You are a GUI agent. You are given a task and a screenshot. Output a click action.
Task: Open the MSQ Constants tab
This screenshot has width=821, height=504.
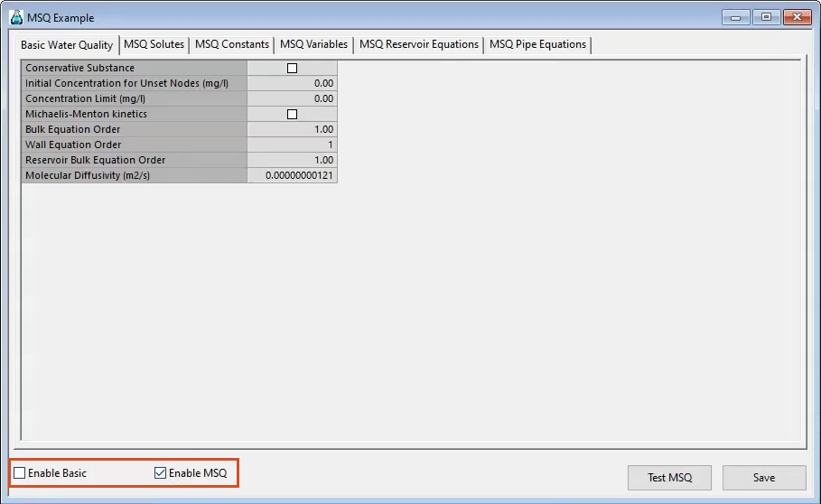(x=232, y=44)
